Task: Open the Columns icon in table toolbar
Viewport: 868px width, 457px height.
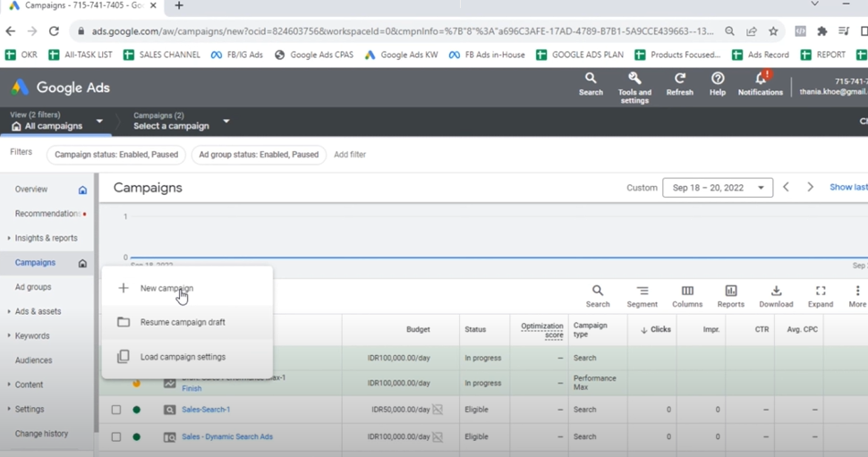Action: coord(686,292)
